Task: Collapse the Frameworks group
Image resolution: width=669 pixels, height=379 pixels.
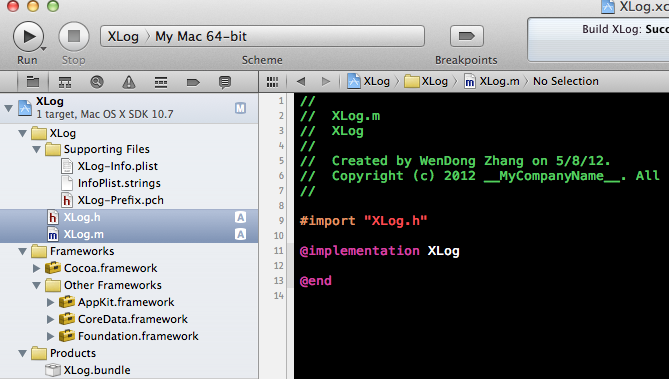Action: [23, 251]
